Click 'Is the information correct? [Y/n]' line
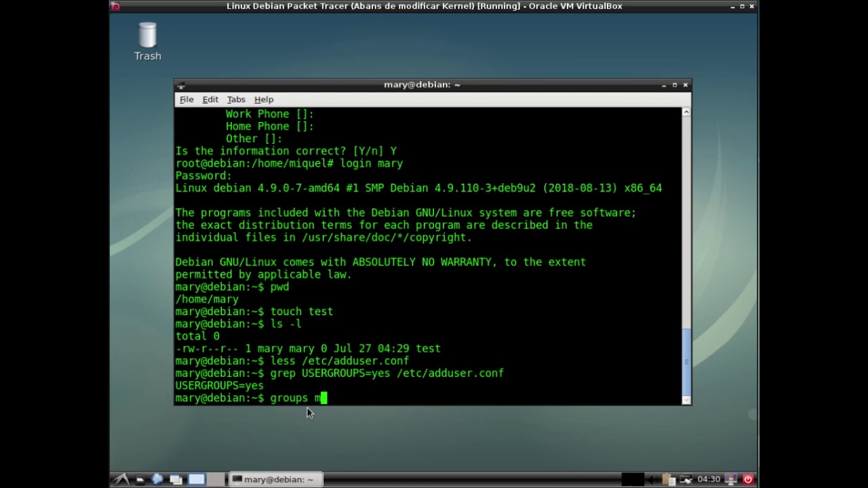The image size is (868, 488). [x=286, y=151]
